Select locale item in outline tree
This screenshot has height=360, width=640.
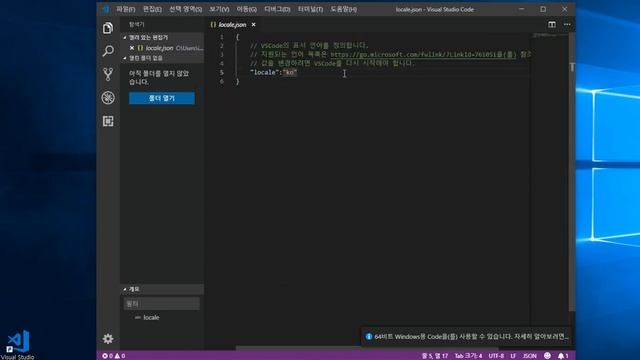pyautogui.click(x=151, y=317)
